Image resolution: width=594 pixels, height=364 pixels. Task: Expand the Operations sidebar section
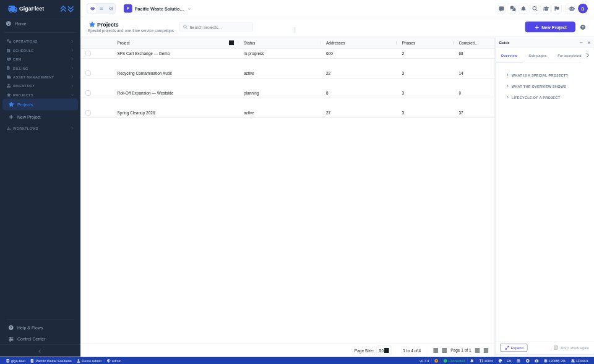[x=40, y=41]
